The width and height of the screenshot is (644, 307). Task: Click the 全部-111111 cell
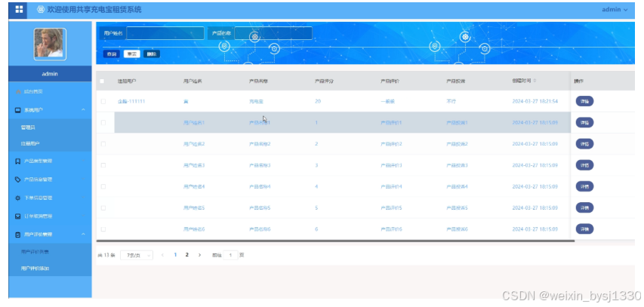131,101
